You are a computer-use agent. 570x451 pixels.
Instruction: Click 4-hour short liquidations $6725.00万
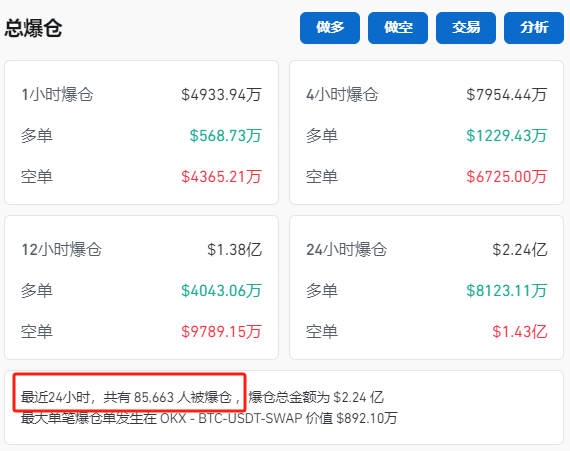(506, 177)
